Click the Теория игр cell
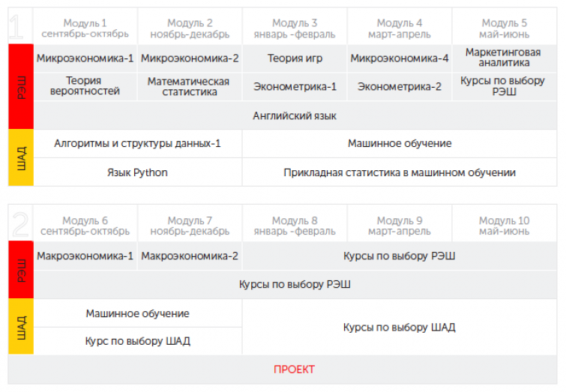566x392 pixels. 295,58
